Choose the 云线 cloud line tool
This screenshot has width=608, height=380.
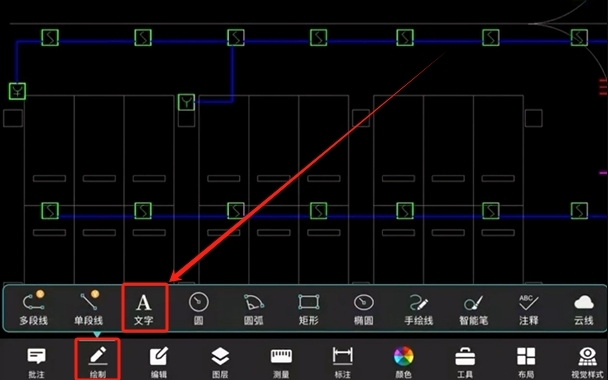(x=584, y=309)
